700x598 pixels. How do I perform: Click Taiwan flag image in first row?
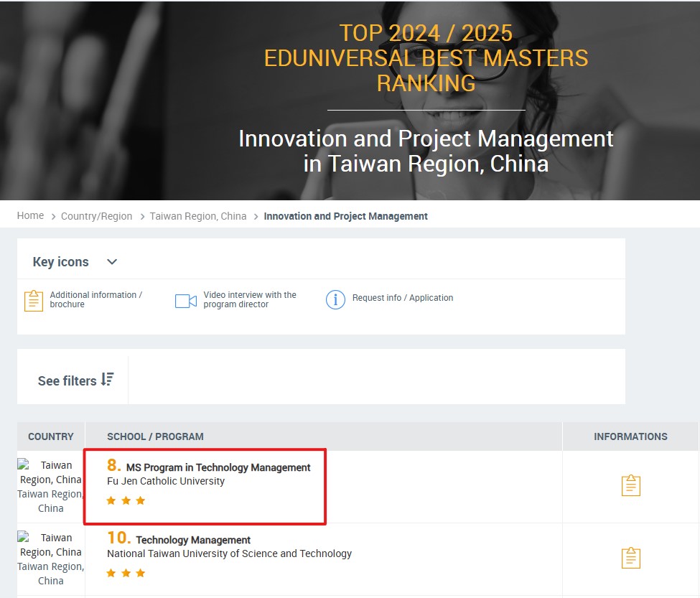click(24, 465)
